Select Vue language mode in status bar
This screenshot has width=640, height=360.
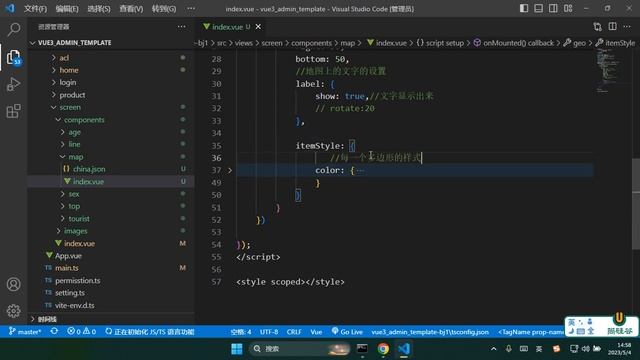316,332
